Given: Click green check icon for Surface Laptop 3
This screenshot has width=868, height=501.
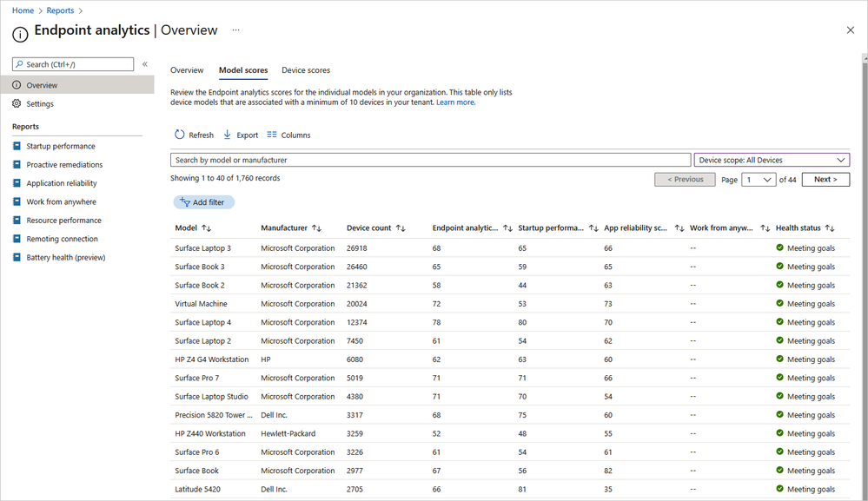Looking at the screenshot, I should 779,247.
